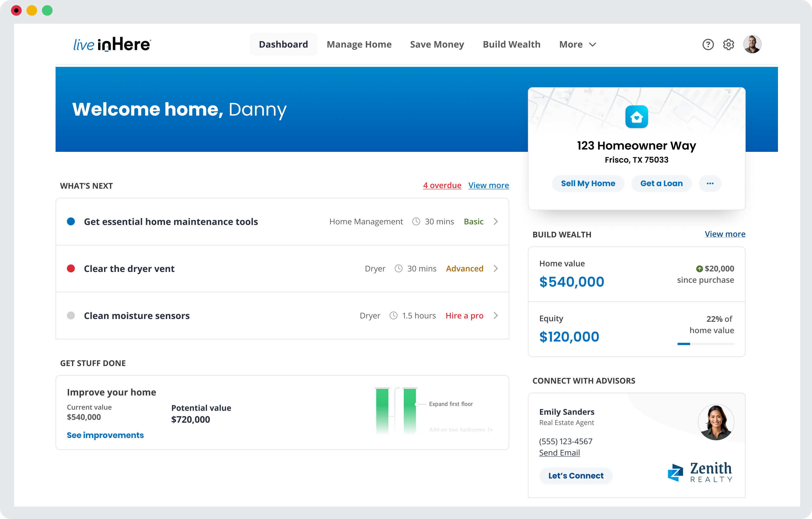
Task: Click the 'Home Management' category label
Action: point(366,222)
